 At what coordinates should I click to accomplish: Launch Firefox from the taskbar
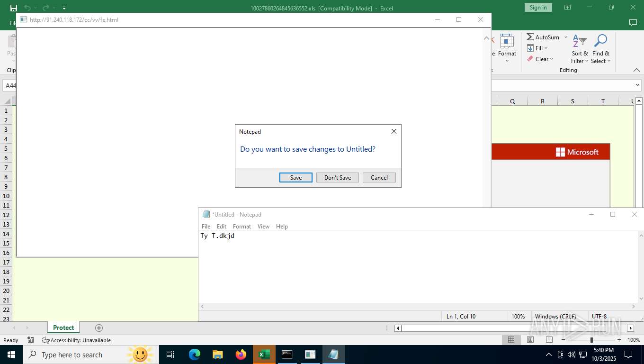241,355
